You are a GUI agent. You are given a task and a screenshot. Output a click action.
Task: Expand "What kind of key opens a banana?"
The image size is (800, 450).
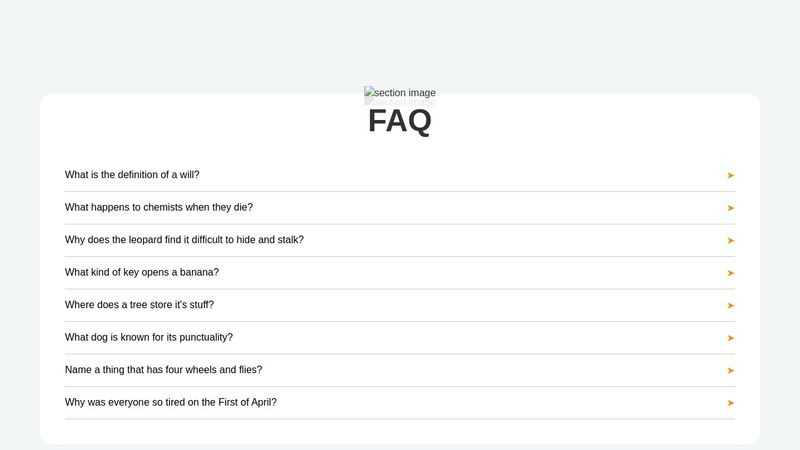pyautogui.click(x=399, y=273)
